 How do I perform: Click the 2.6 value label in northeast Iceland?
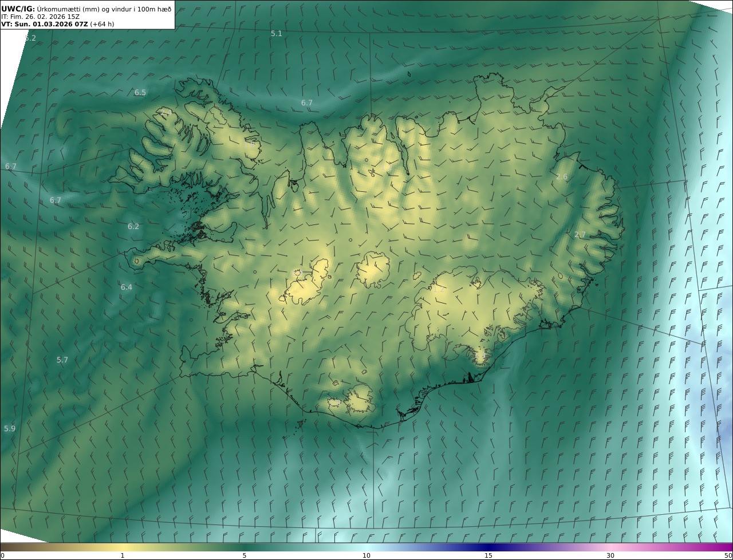point(561,177)
